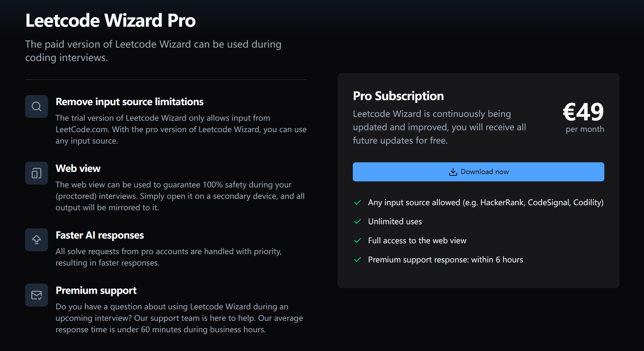The image size is (644, 351).
Task: Click the per month label under the price
Action: [585, 129]
